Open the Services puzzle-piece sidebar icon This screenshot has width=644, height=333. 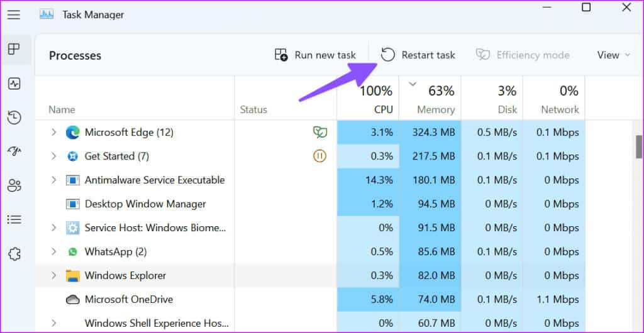tap(14, 254)
